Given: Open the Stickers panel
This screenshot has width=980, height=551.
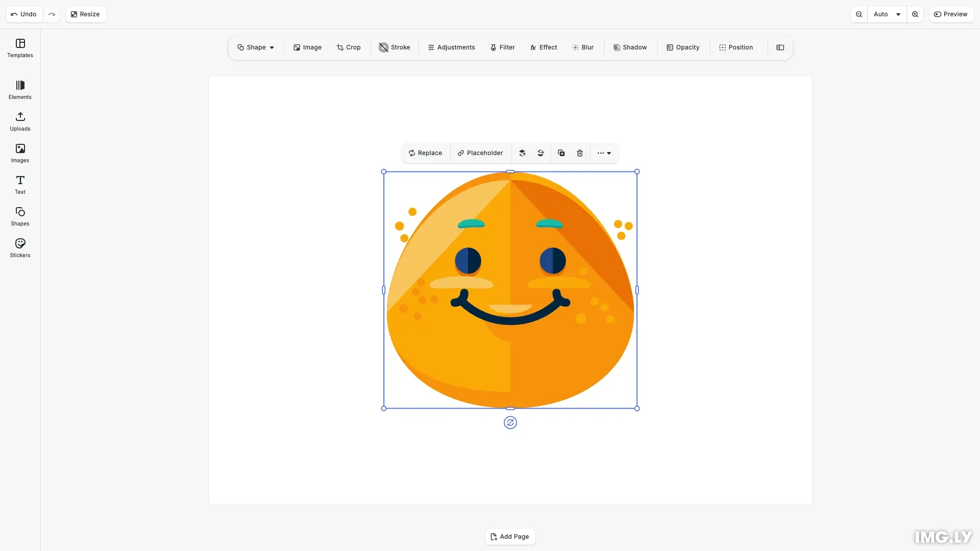Looking at the screenshot, I should 19,247.
